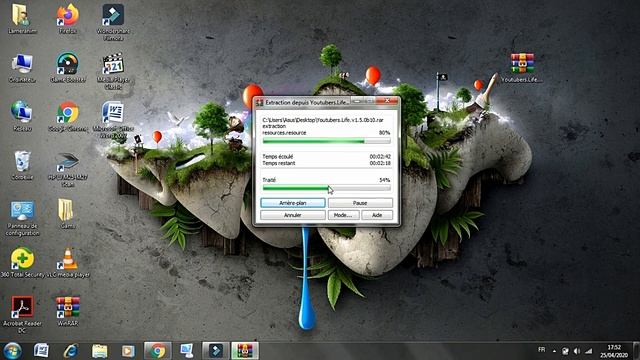Open Microsoft Office Word 2007 shortcut
640x360 pixels.
click(x=113, y=120)
